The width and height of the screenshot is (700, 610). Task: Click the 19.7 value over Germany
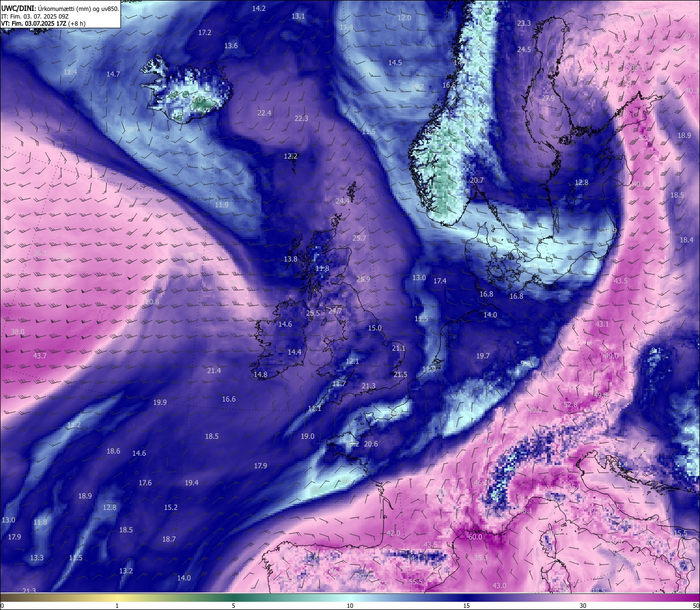[x=482, y=356]
